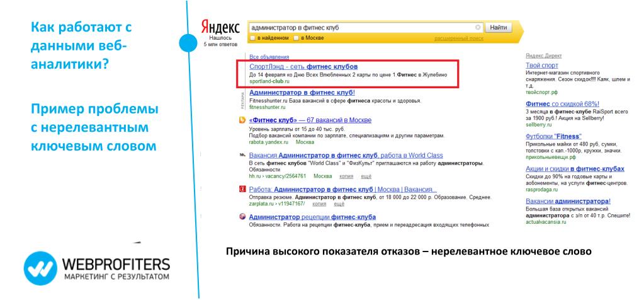Open Акции и скидки в фитнес-клубах ad
The height and width of the screenshot is (300, 644).
click(x=575, y=169)
